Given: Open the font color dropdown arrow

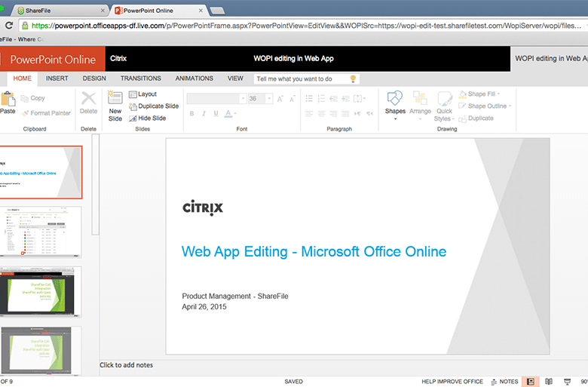Looking at the screenshot, I should tap(235, 113).
